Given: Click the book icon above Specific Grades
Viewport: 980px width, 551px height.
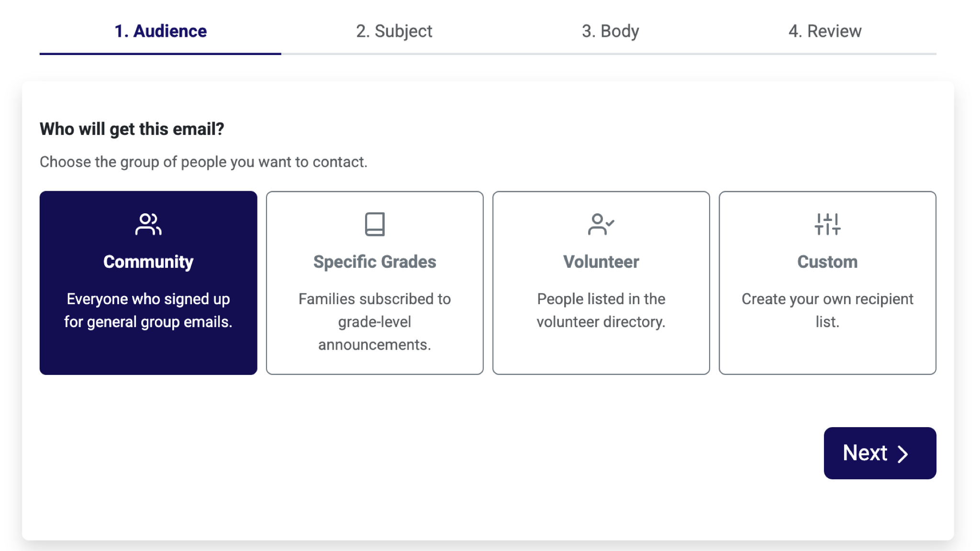Looking at the screenshot, I should coord(374,224).
